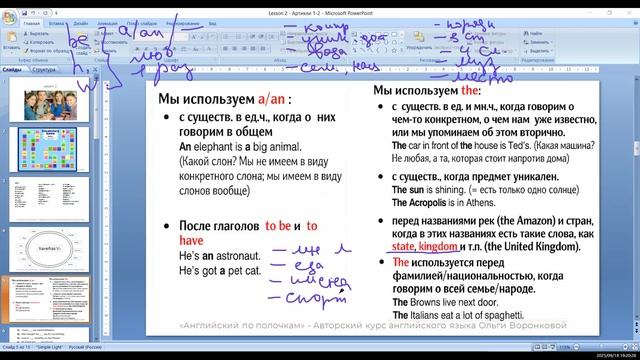Switch to the Слайды pane tab

[12, 70]
